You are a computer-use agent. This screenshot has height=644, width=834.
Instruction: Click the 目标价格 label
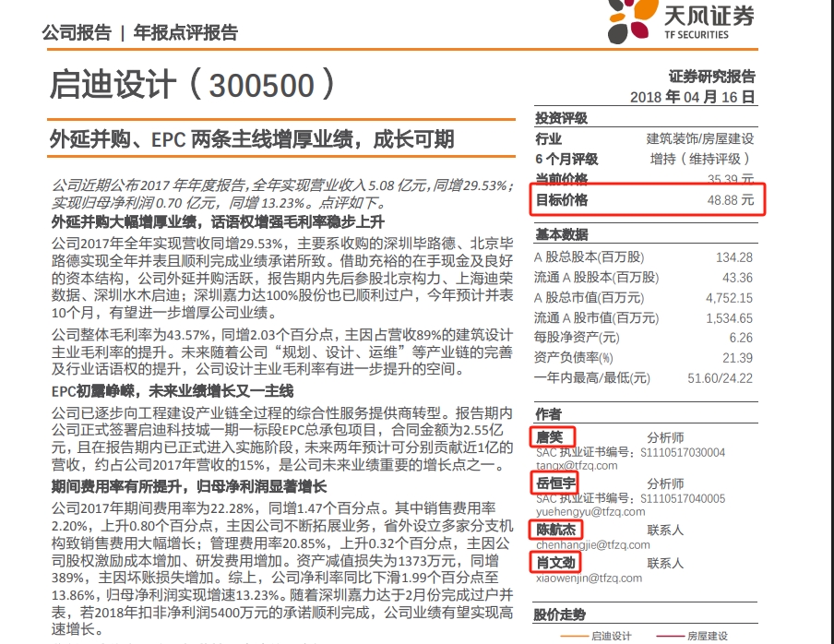click(561, 200)
